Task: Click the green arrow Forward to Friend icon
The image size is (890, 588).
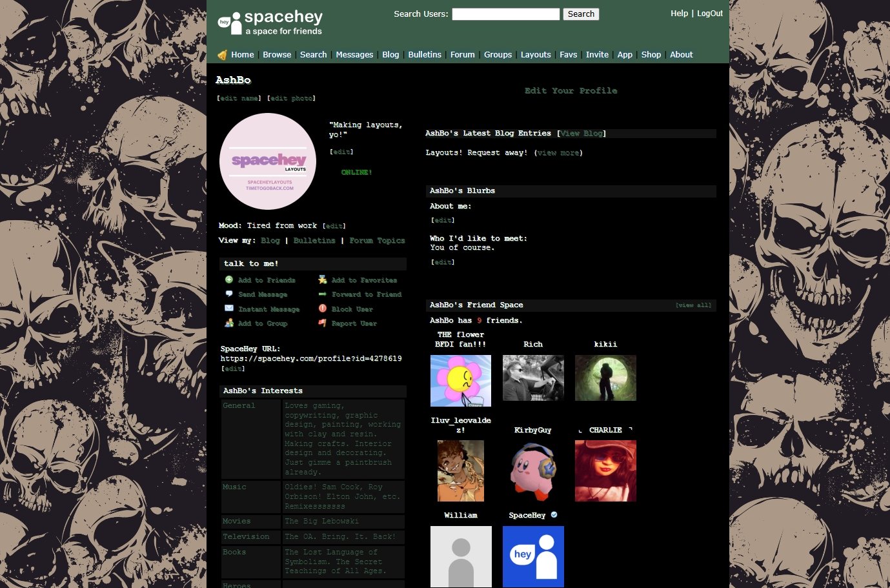Action: [322, 294]
